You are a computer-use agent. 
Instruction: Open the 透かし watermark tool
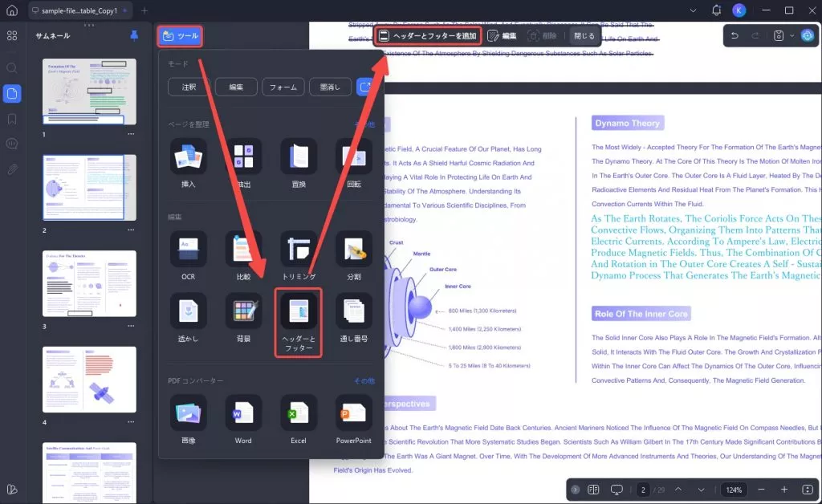(188, 318)
